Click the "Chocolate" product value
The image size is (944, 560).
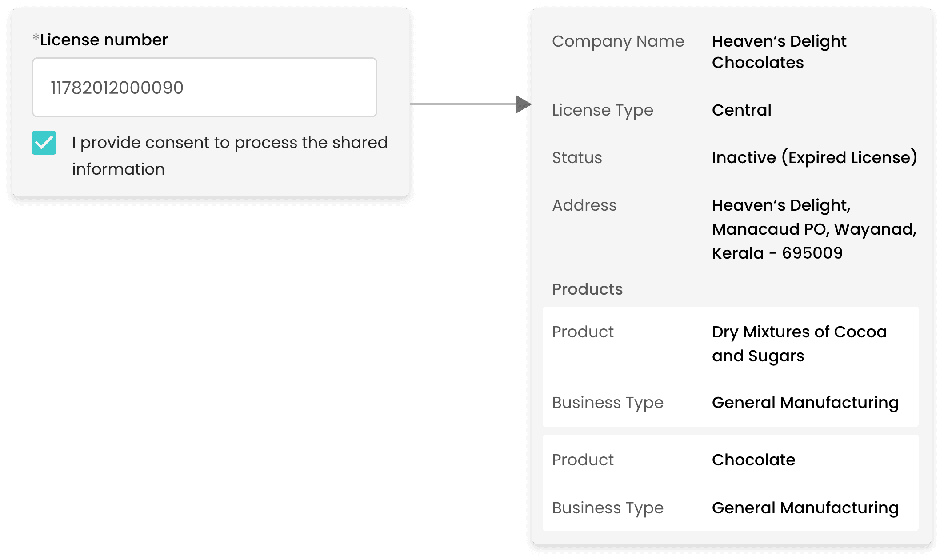[x=753, y=460]
